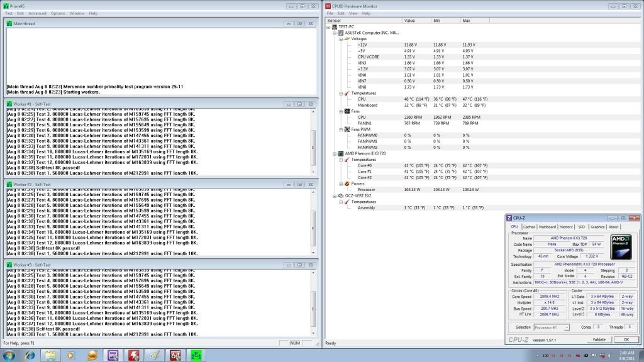
Task: Click the Powers flame icon
Action: point(347,184)
